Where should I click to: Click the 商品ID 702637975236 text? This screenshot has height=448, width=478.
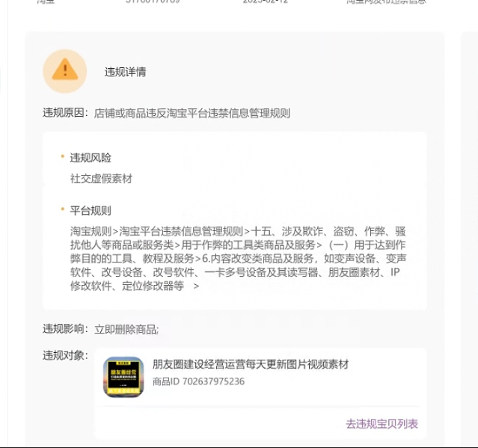198,381
